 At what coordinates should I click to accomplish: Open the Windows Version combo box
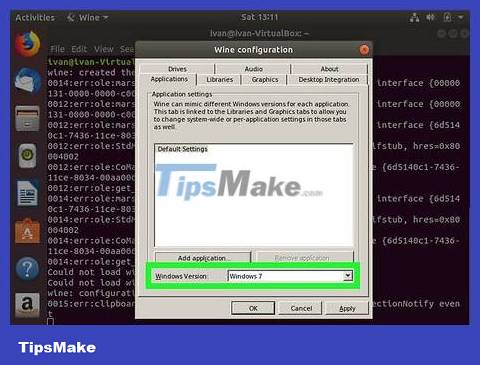(290, 276)
